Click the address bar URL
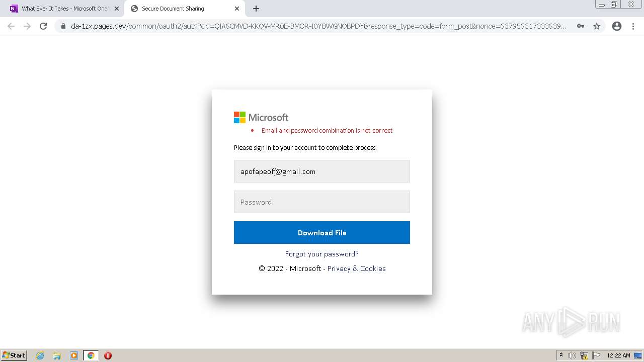Screen dimensions: 644x362 click(x=318, y=26)
